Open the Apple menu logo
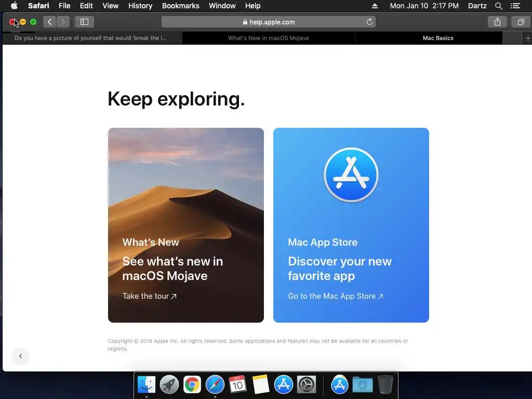 point(14,6)
